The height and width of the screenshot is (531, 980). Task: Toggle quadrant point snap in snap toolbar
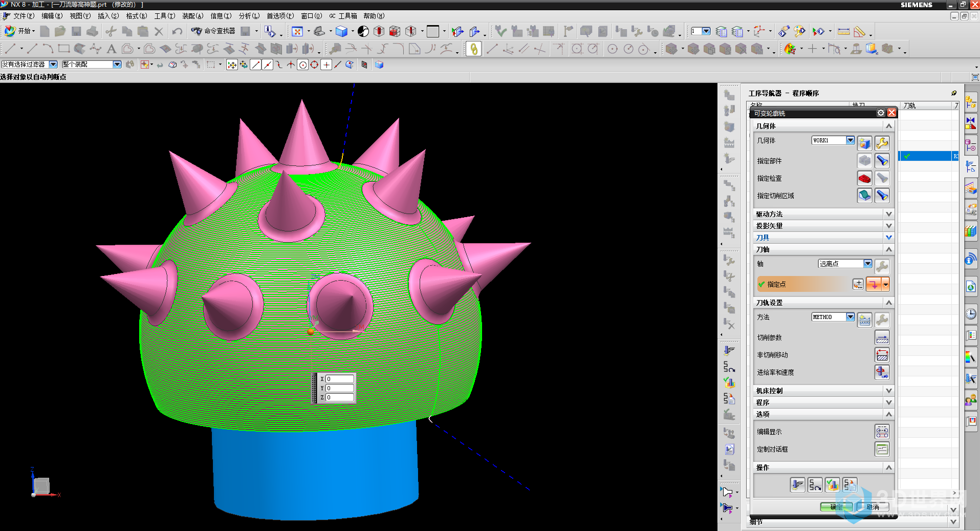(x=314, y=65)
